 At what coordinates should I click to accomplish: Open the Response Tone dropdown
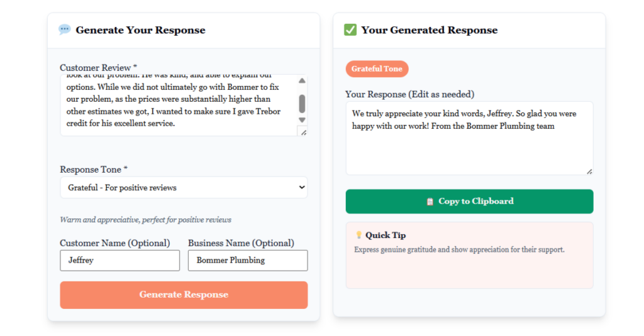184,187
